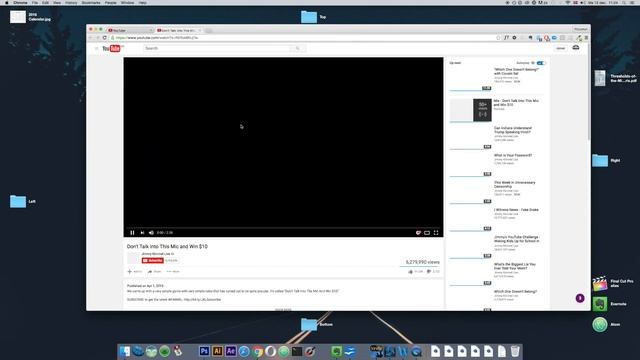The width and height of the screenshot is (640, 360).
Task: Select the Final Cut Pro alias on desktop
Action: coord(600,283)
